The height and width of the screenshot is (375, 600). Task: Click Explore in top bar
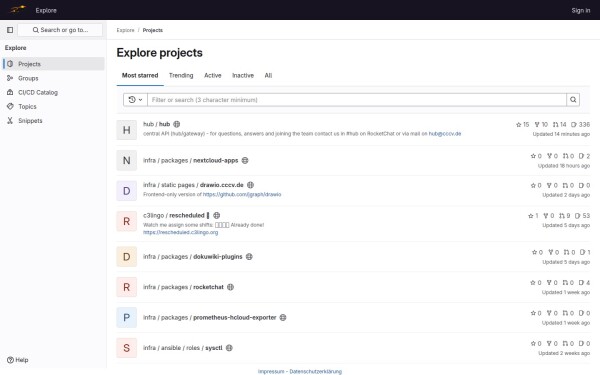pyautogui.click(x=46, y=10)
